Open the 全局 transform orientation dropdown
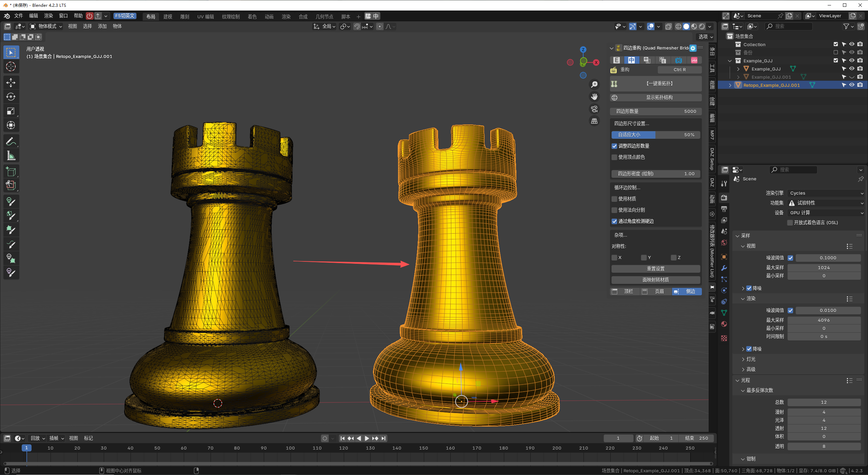The width and height of the screenshot is (868, 475). (x=324, y=26)
